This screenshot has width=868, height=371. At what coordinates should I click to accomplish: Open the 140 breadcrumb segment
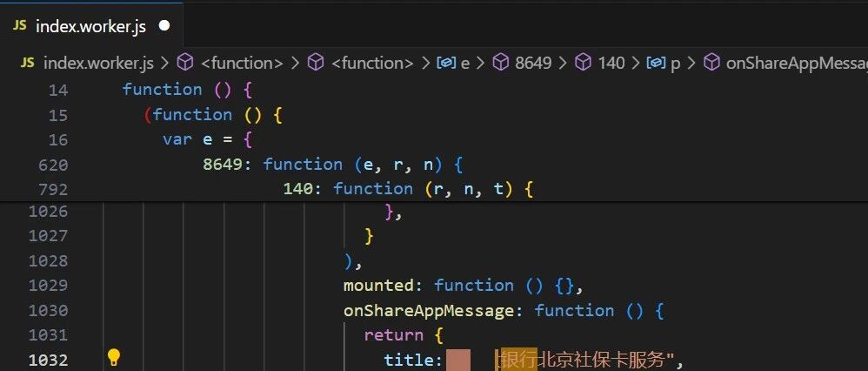coord(611,64)
